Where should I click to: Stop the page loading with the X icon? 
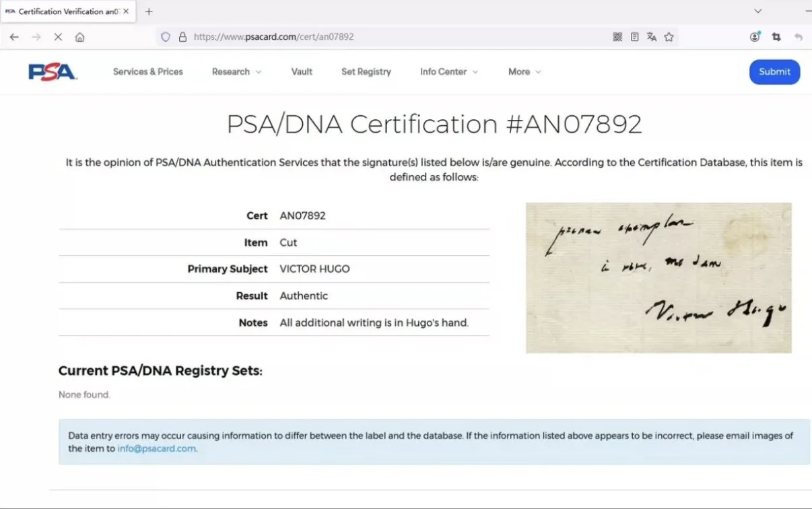pyautogui.click(x=58, y=37)
